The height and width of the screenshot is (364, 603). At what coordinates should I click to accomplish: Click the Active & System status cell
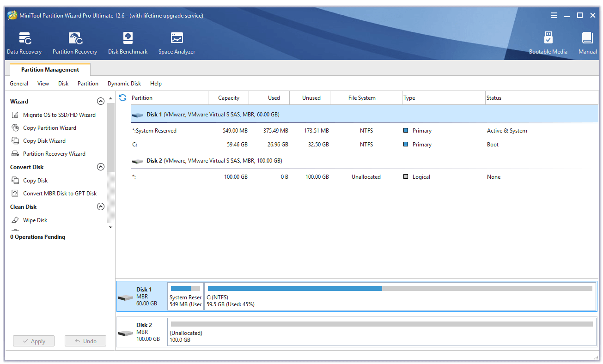coord(507,131)
